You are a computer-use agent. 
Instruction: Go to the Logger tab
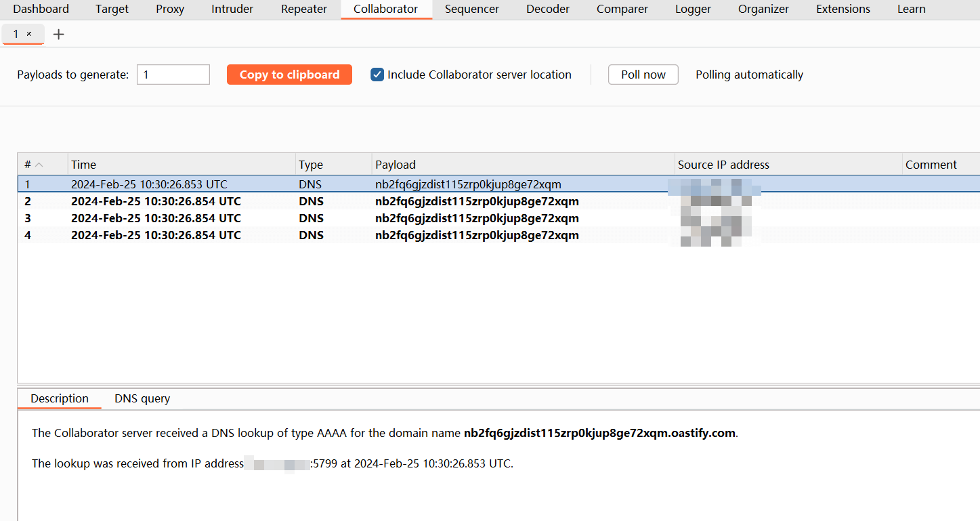(x=693, y=9)
